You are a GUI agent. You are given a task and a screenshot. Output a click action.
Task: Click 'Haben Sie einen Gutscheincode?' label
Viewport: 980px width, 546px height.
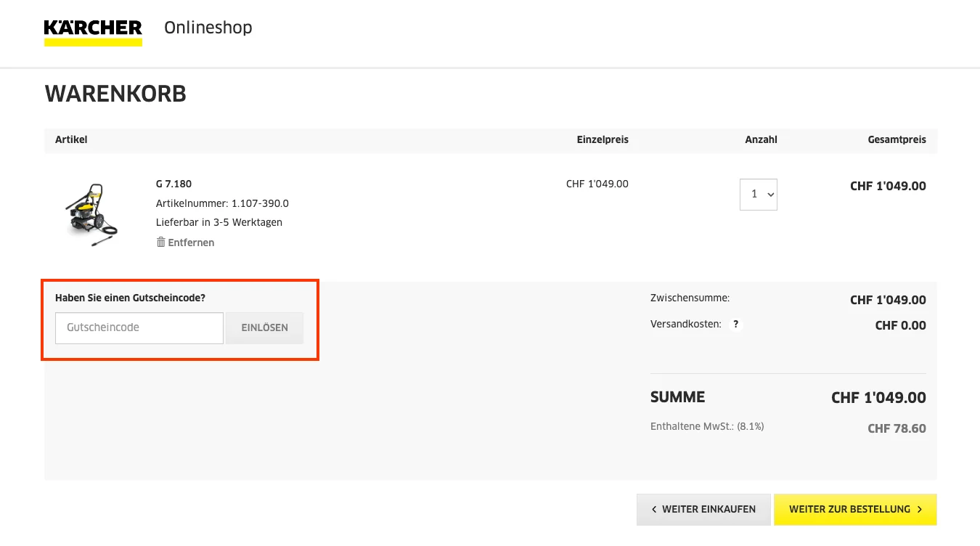click(130, 298)
